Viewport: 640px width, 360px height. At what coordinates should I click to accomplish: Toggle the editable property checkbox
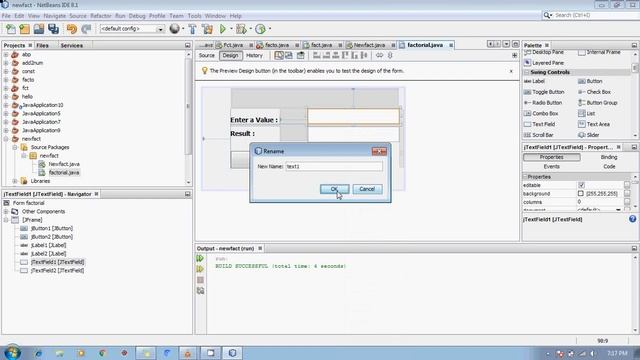click(581, 185)
